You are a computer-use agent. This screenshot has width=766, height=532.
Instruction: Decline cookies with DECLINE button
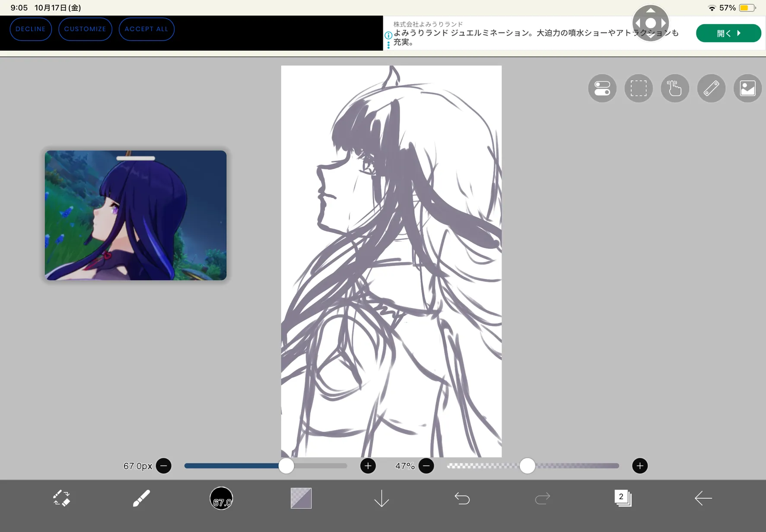[31, 29]
